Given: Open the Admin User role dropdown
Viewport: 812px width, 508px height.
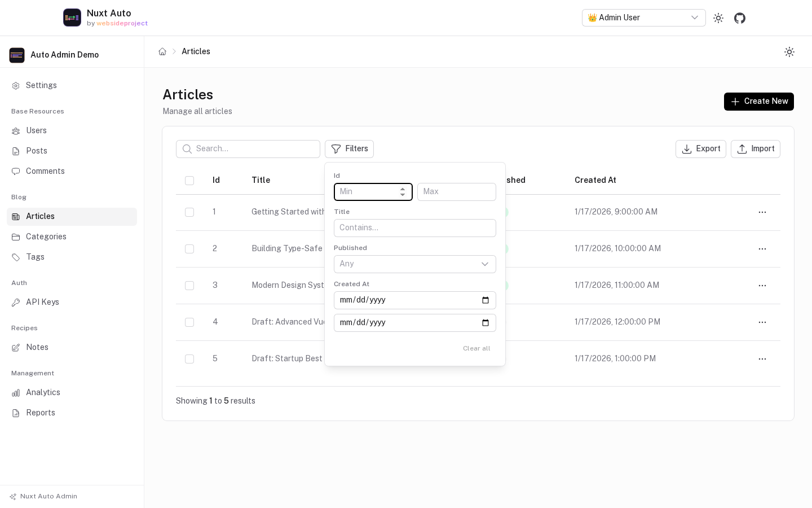Looking at the screenshot, I should 644,18.
